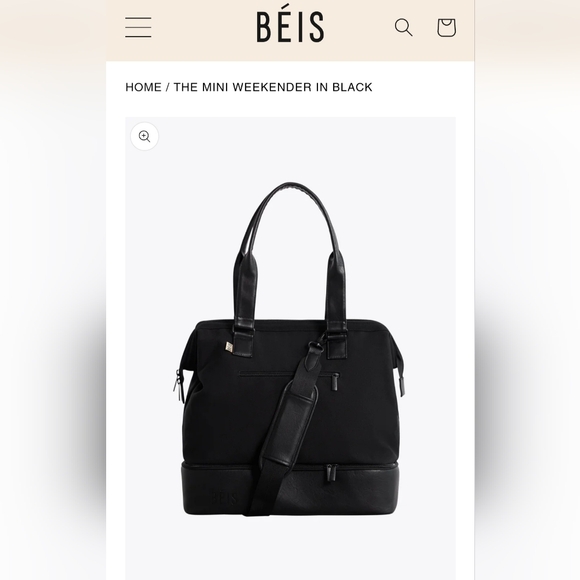580x580 pixels.
Task: Click the embossed BÉIS logo on bag base
Action: pyautogui.click(x=225, y=498)
